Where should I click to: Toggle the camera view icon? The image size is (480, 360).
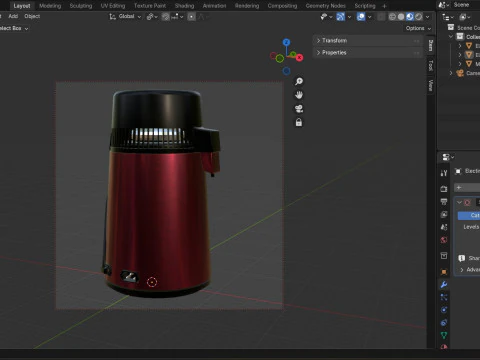click(x=299, y=109)
